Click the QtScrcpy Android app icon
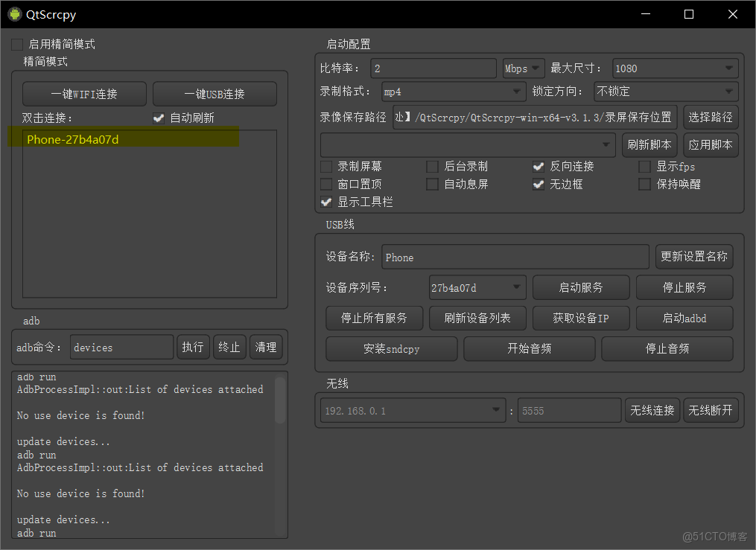 click(15, 14)
